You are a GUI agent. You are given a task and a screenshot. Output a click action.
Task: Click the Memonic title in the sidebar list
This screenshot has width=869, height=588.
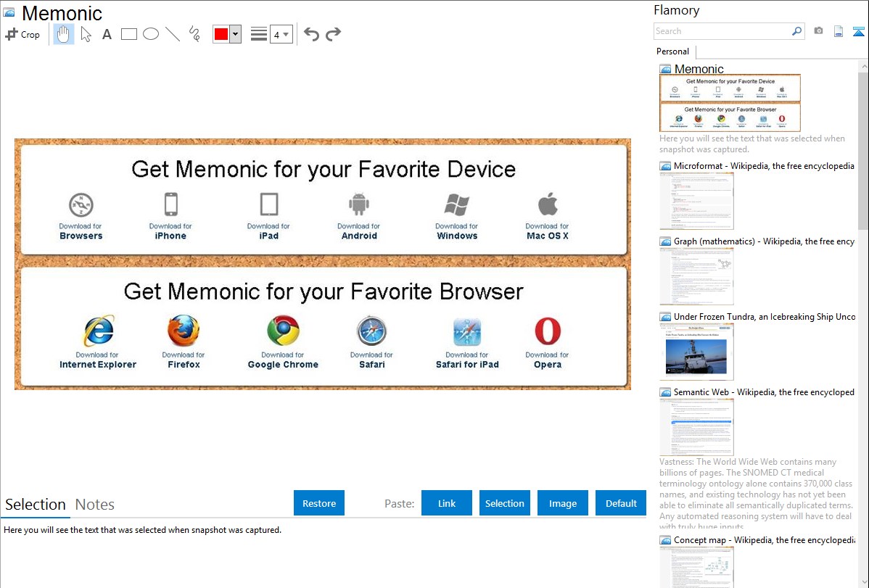pyautogui.click(x=699, y=69)
